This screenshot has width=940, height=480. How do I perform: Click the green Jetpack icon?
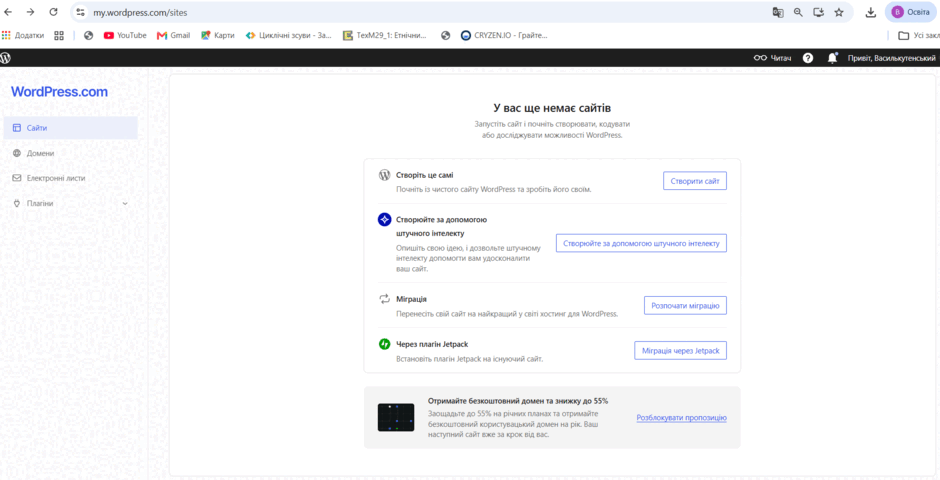pyautogui.click(x=384, y=344)
